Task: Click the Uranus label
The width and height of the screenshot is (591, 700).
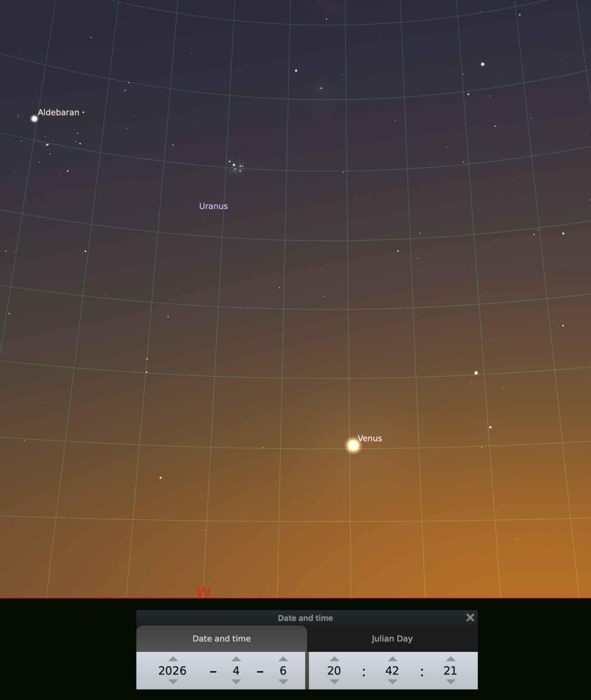Action: pos(214,206)
